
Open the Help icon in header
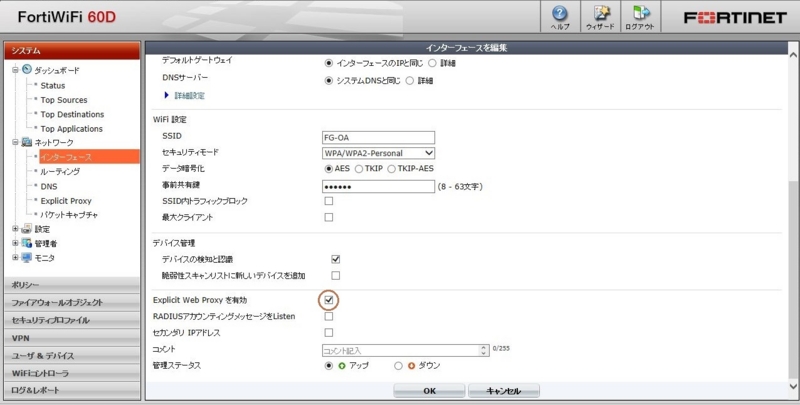pyautogui.click(x=560, y=17)
